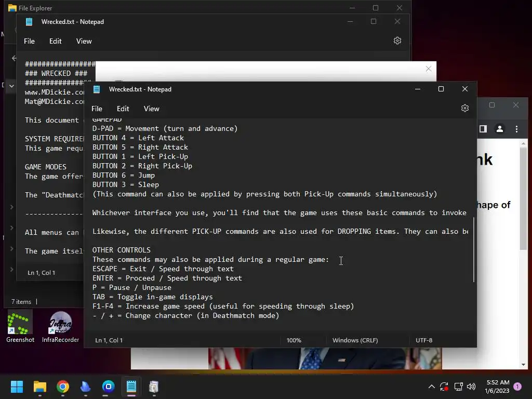Image resolution: width=532 pixels, height=399 pixels.
Task: Click line 'BUTTON 3 = Sleep'
Action: pyautogui.click(x=126, y=184)
